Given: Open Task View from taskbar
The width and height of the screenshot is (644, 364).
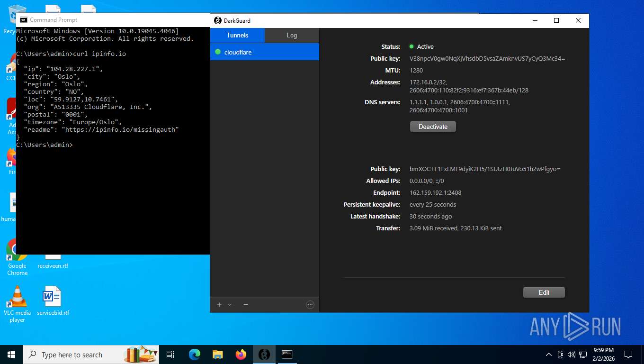Looking at the screenshot, I should (x=171, y=355).
